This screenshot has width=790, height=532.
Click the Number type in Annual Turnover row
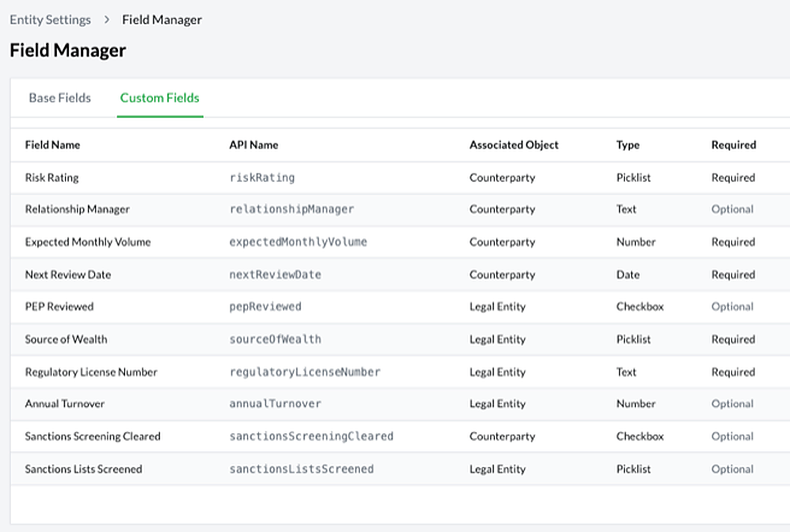[635, 404]
